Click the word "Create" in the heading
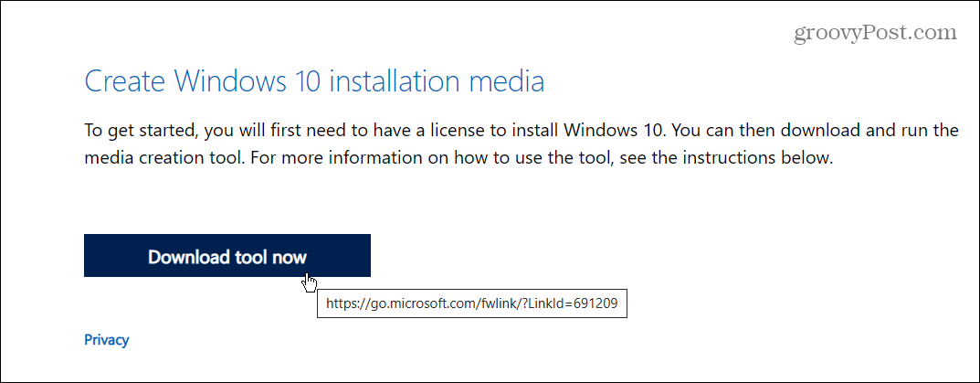Screen dimensions: 980x383 coord(130,82)
